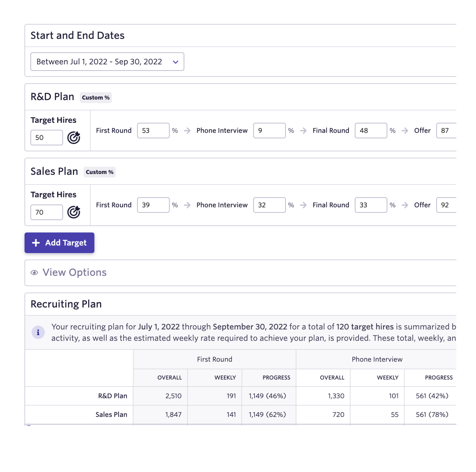This screenshot has width=476, height=472.
Task: Click the Custom % badge next to R&D Plan
Action: [95, 97]
